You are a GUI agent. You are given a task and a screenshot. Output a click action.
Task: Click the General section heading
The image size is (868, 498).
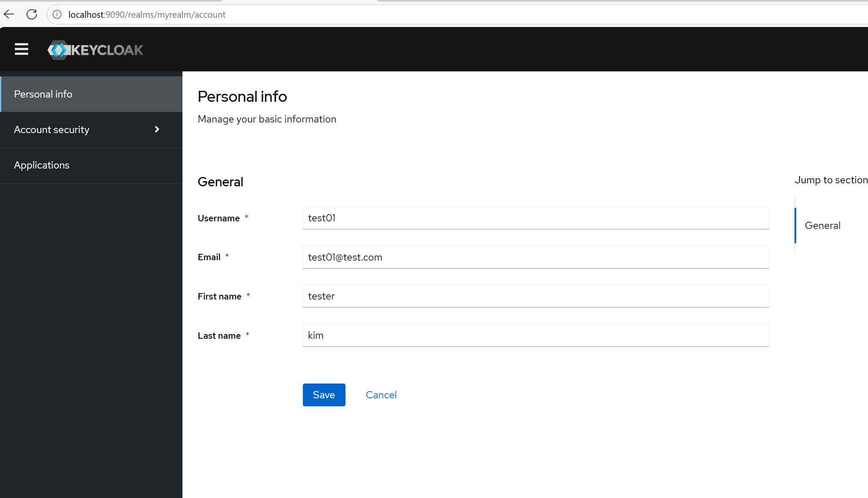[220, 182]
